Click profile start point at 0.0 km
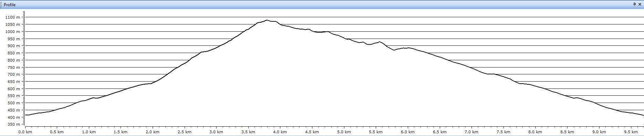 26,115
